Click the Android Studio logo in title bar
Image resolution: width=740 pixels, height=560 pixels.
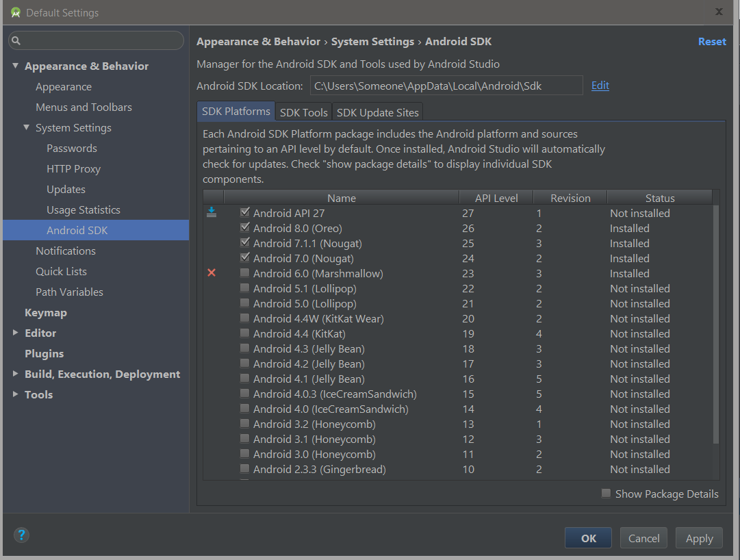tap(16, 13)
